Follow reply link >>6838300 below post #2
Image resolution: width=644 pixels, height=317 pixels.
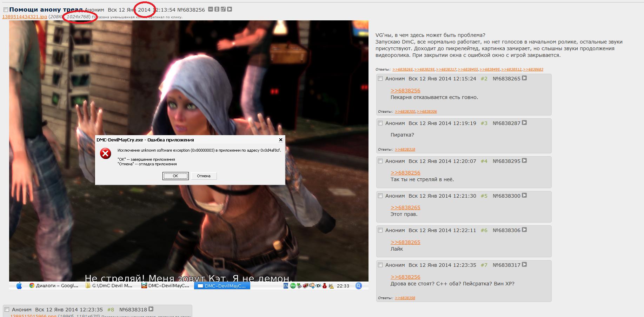(x=405, y=112)
